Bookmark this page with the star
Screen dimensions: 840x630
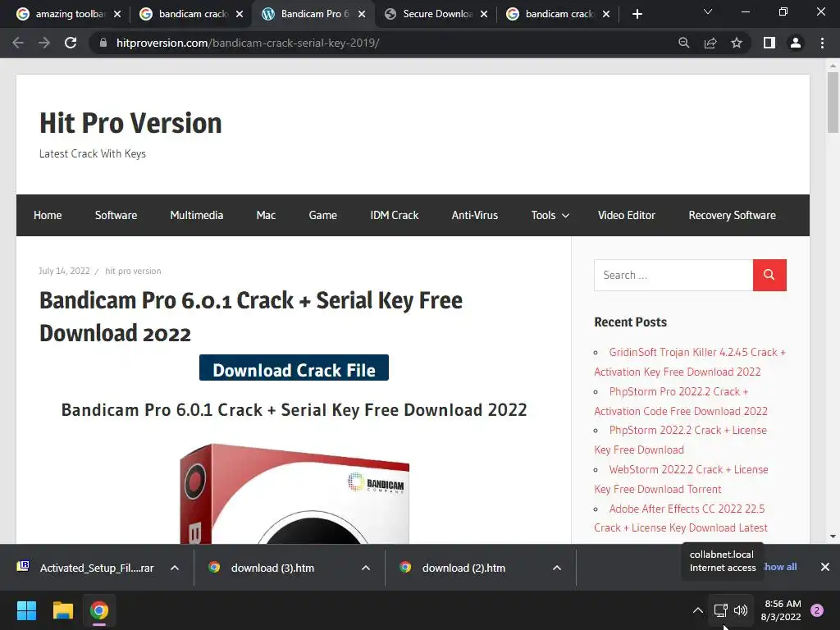(x=737, y=43)
